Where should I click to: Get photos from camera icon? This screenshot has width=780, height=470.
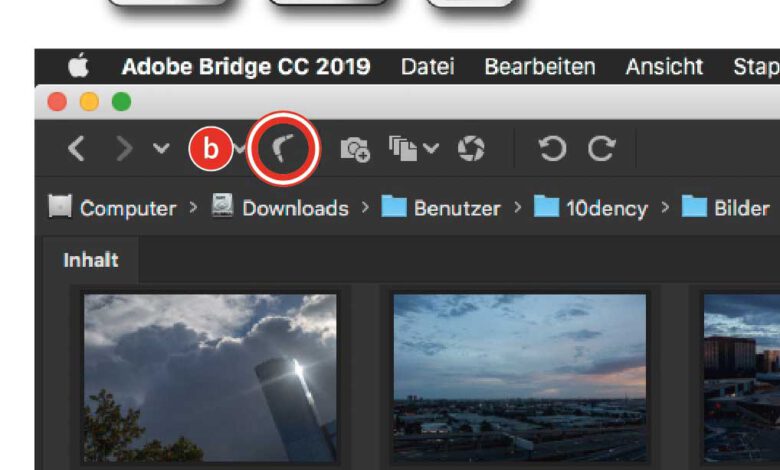(x=355, y=149)
